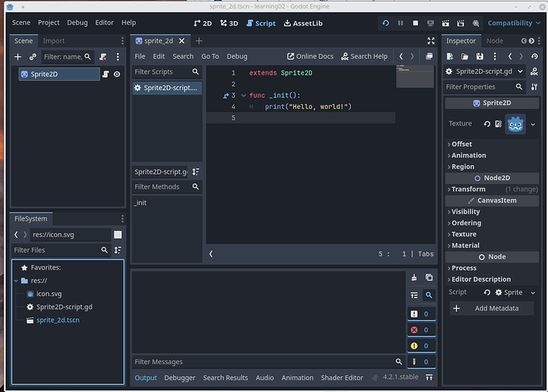Viewport: 548px width, 392px height.
Task: Add a new node in Scene dock
Action: coord(17,56)
